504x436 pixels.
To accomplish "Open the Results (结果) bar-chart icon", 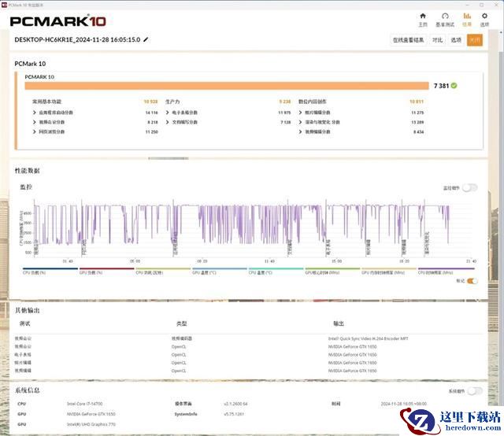I will coord(467,16).
